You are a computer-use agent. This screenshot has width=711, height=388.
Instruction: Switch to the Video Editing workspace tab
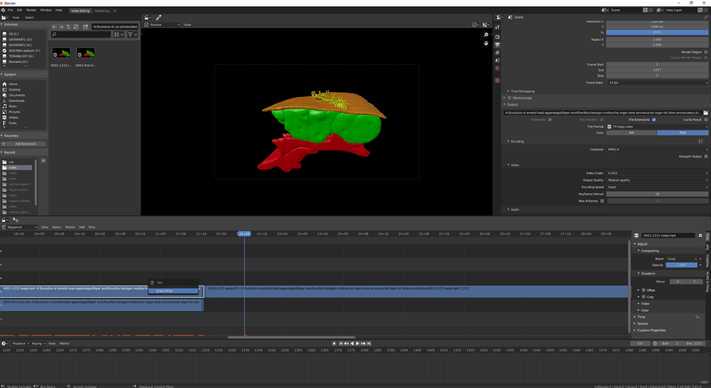point(80,10)
